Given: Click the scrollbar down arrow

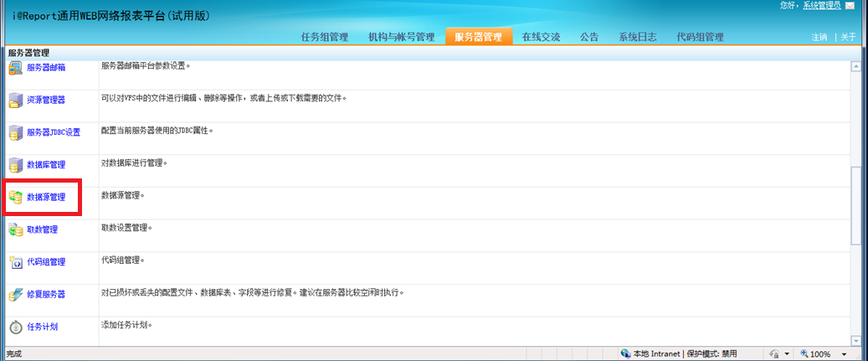Looking at the screenshot, I should click(x=855, y=340).
